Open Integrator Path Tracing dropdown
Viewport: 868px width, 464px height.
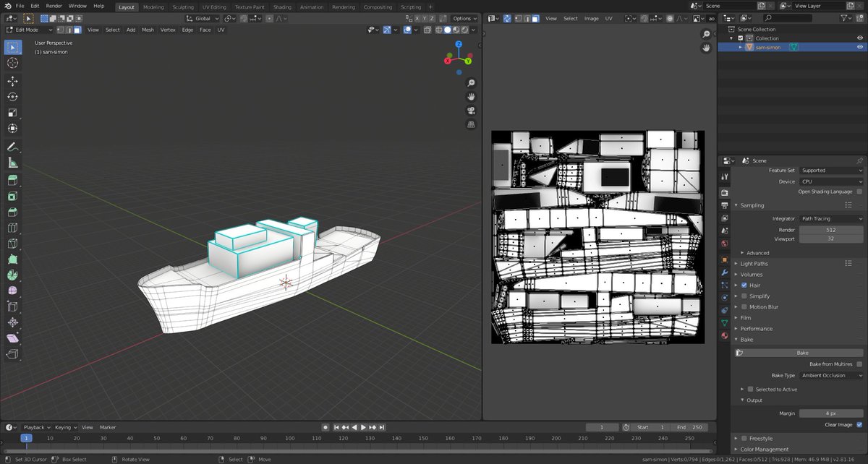point(831,218)
